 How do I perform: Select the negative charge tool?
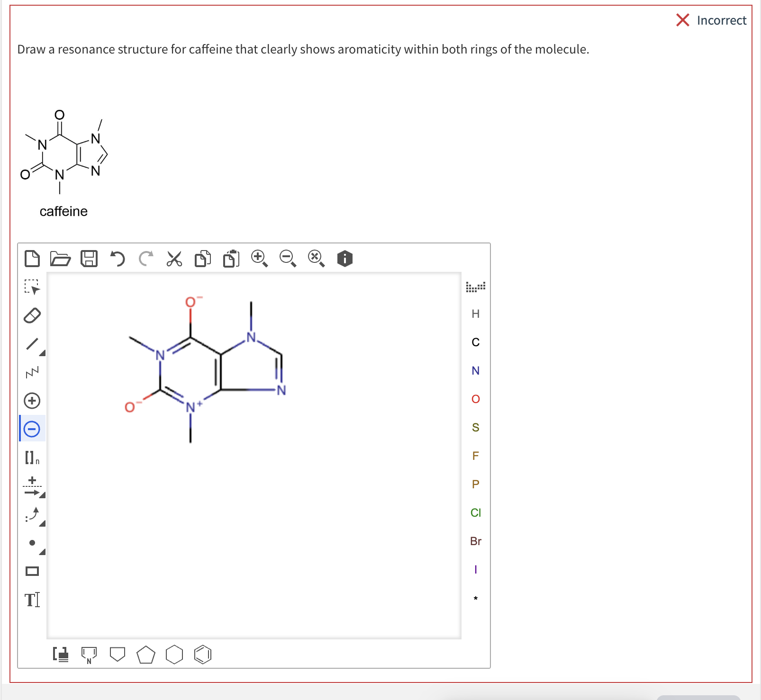coord(32,429)
